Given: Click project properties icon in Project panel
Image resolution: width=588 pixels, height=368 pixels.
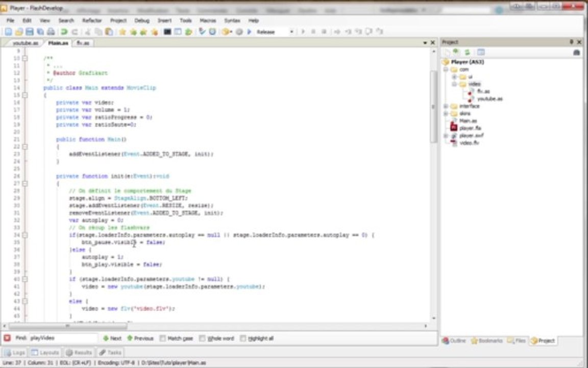Looking at the screenshot, I should click(x=481, y=52).
